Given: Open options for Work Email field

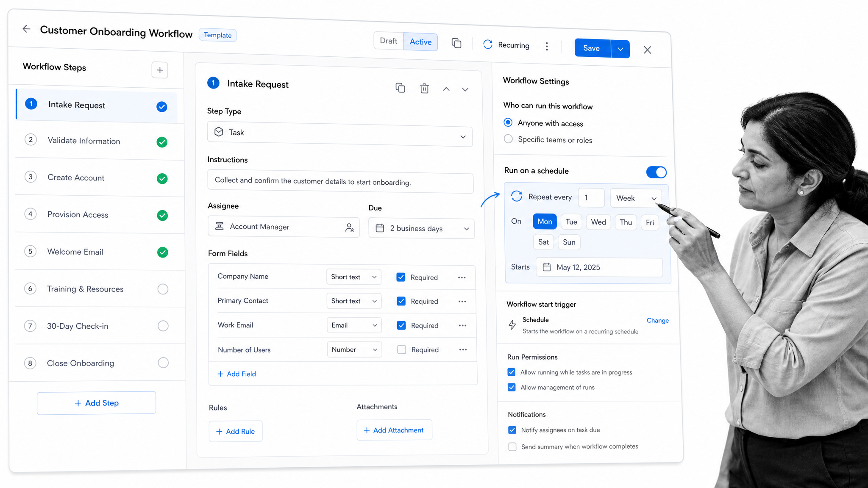Looking at the screenshot, I should (462, 326).
